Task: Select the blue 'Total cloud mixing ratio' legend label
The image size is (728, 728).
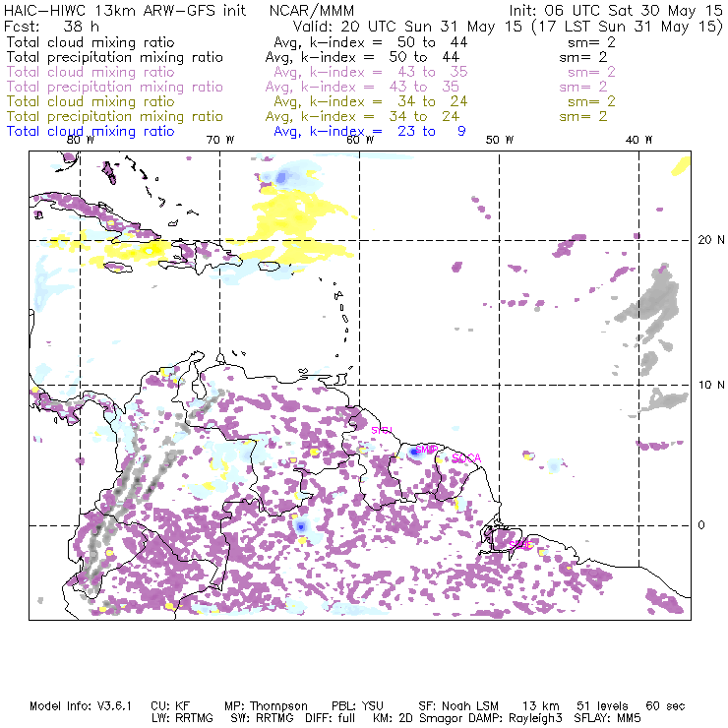Action: [91, 132]
